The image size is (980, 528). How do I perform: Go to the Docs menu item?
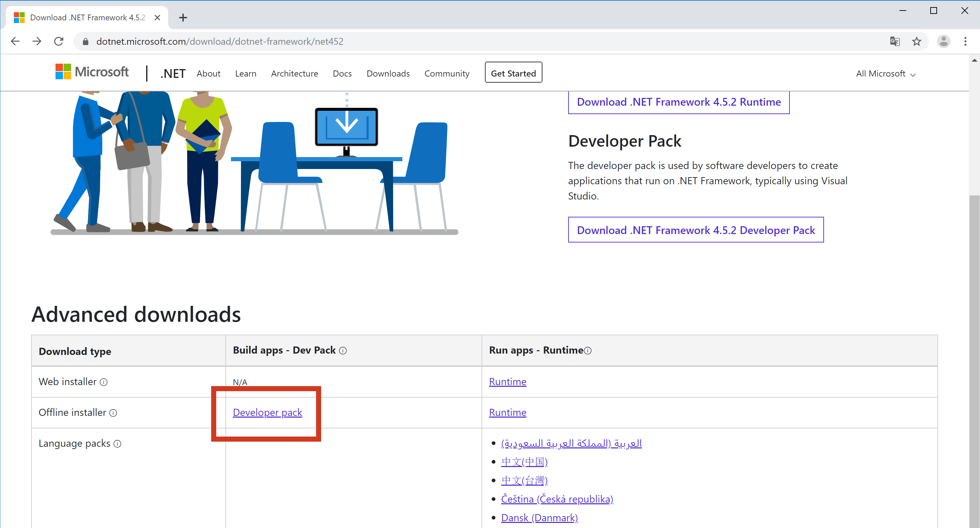tap(342, 73)
